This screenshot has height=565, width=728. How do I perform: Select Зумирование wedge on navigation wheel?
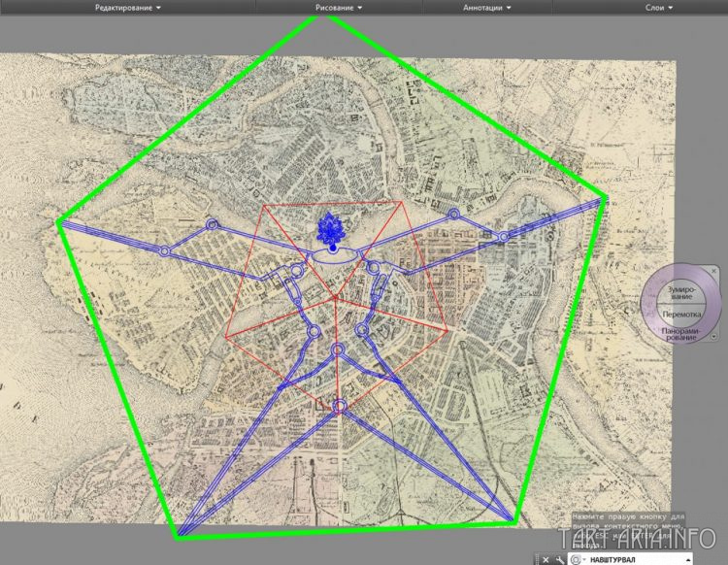(681, 293)
